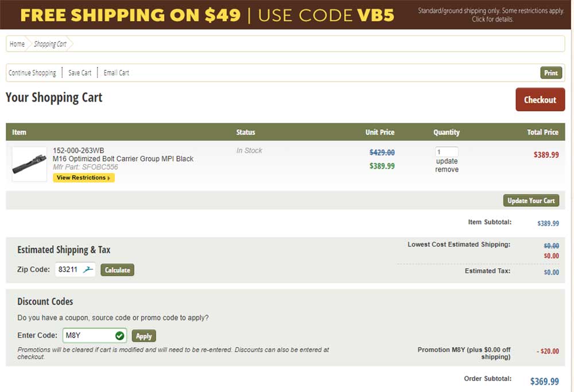Expand View Restrictions for the item
Viewport: 574px width, 392px height.
tap(83, 177)
